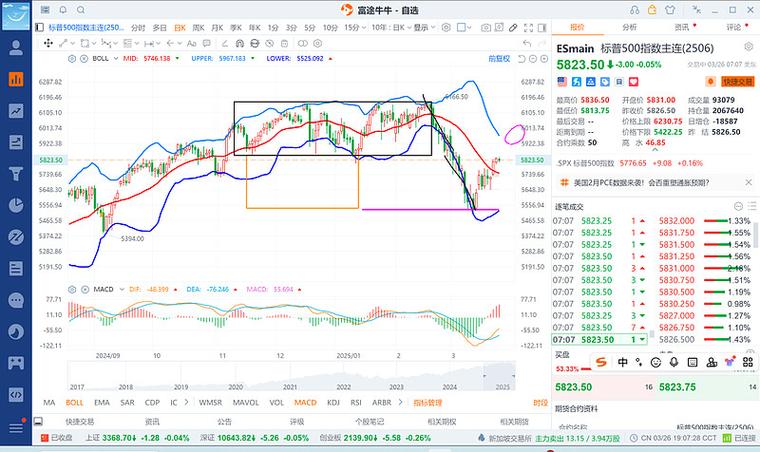Toggle the RSI indicator
The image size is (760, 452).
point(356,403)
